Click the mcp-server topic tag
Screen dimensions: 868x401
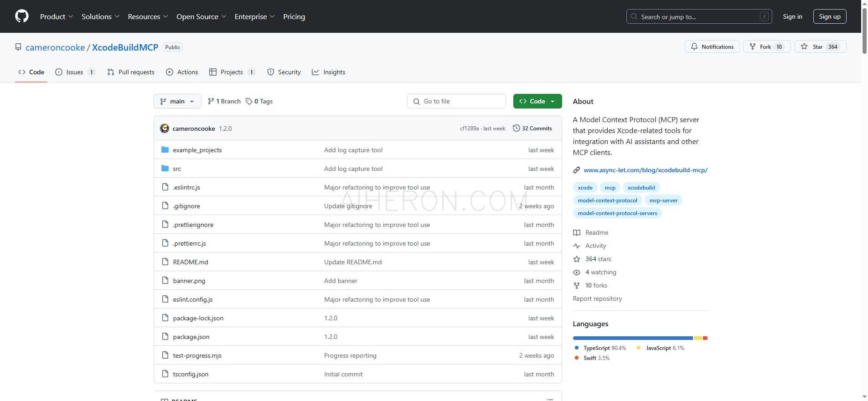pyautogui.click(x=663, y=200)
